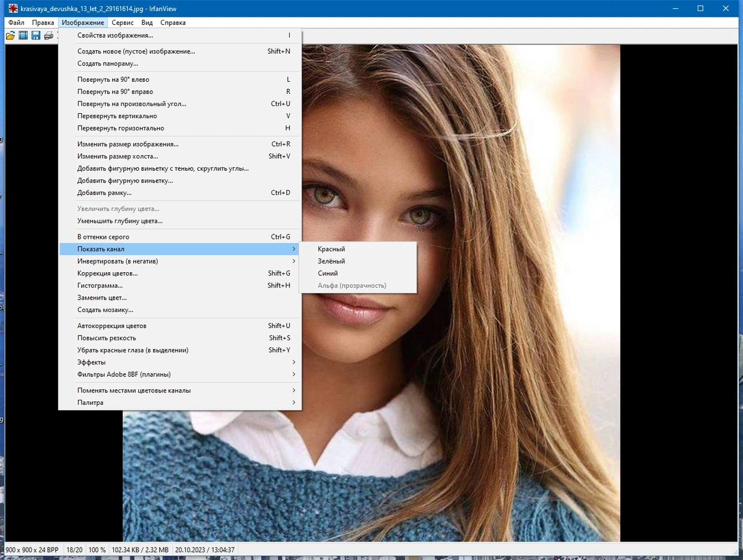Click the IrfanView logo in title bar
743x560 pixels.
click(x=12, y=9)
